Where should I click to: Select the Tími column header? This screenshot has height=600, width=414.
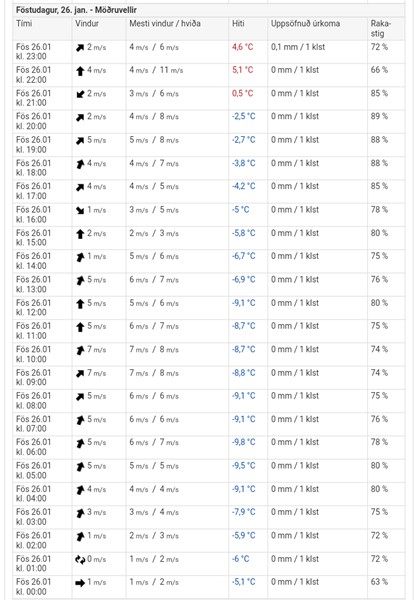click(24, 23)
